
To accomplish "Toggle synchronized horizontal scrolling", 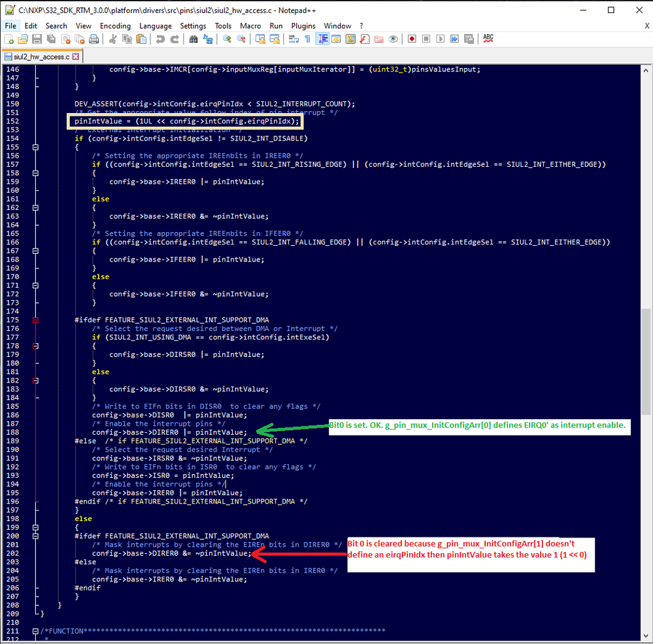I will coord(275,39).
